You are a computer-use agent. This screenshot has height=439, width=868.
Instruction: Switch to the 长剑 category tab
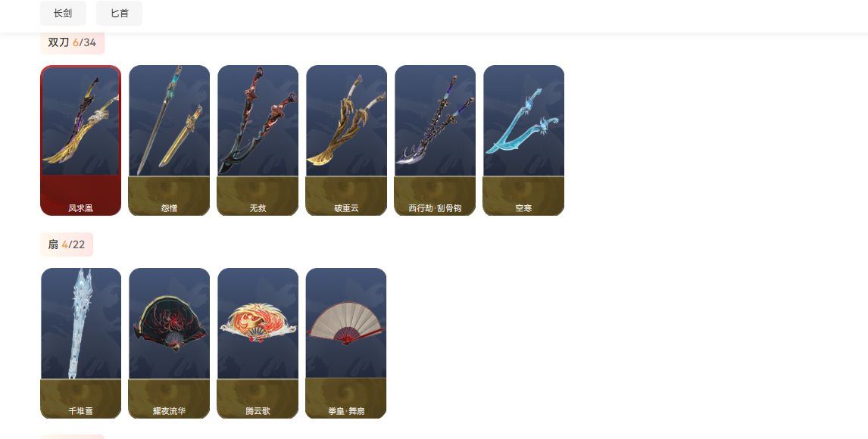[x=63, y=14]
